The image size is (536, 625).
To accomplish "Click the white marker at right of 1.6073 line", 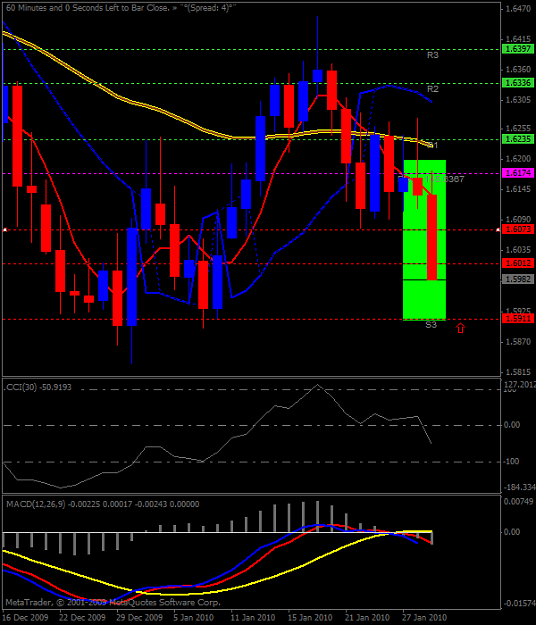I will point(498,230).
